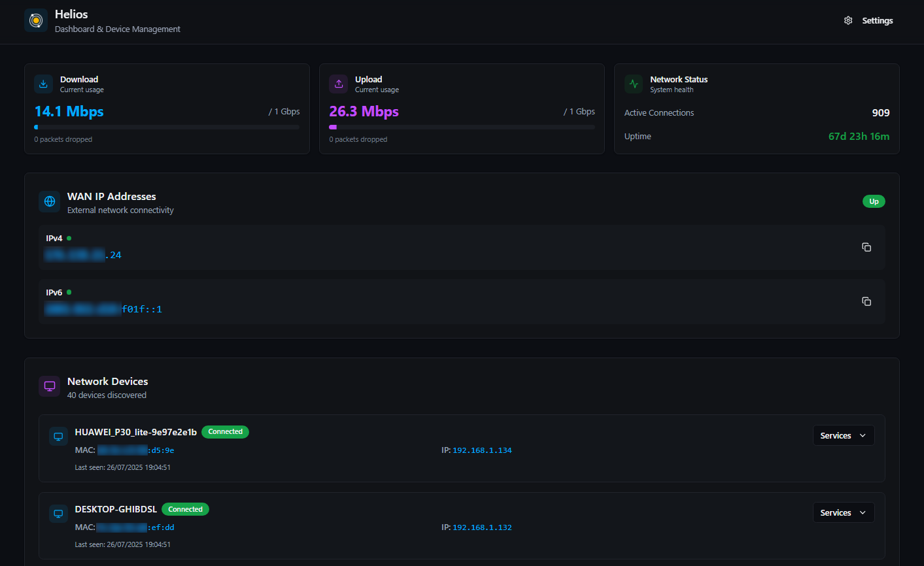The height and width of the screenshot is (566, 924).
Task: Click the WAN IP Addresses heading
Action: pos(112,197)
